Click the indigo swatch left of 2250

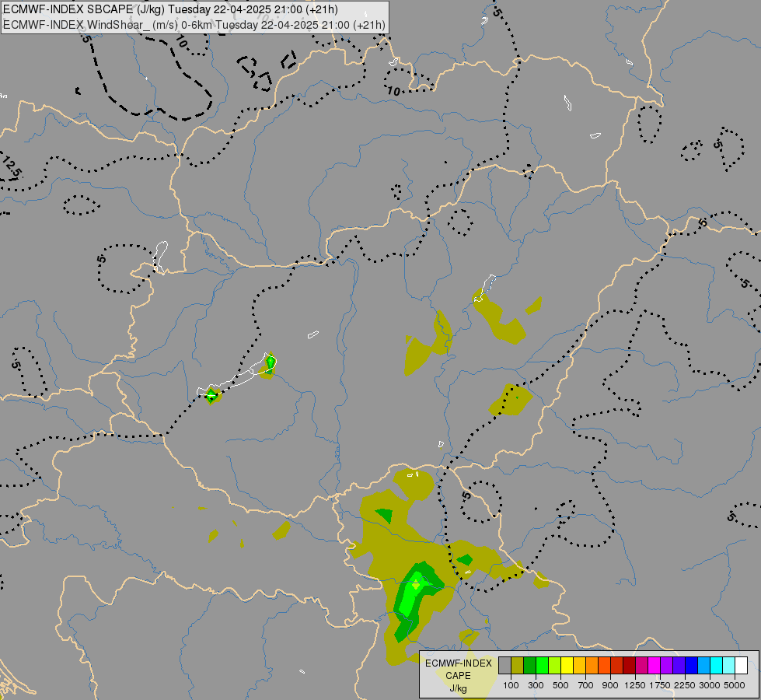(x=679, y=666)
